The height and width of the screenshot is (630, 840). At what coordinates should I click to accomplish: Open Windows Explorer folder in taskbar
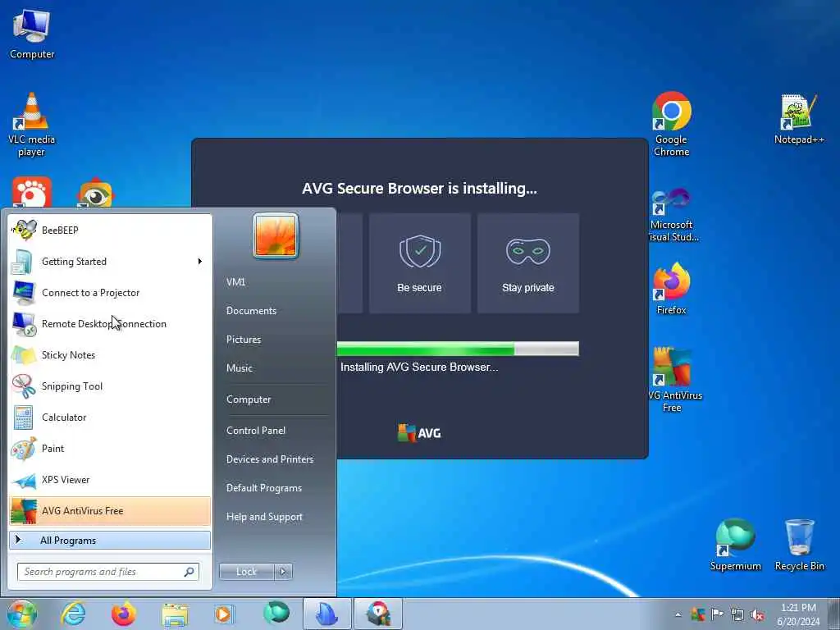(x=175, y=614)
